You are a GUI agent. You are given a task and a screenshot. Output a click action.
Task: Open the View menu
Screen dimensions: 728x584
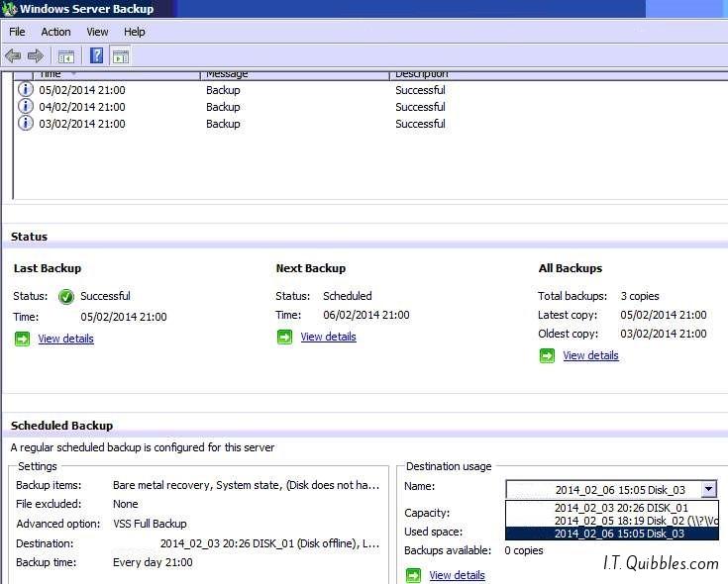97,32
